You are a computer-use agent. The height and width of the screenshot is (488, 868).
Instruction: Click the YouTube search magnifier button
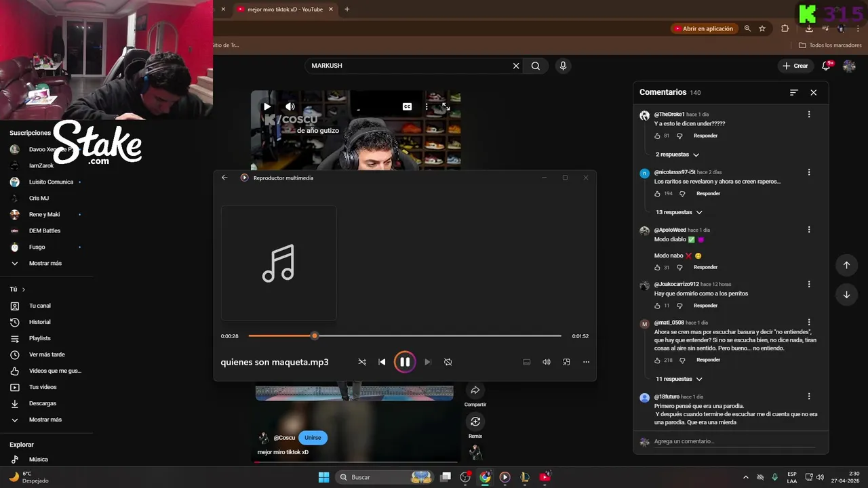click(x=536, y=66)
